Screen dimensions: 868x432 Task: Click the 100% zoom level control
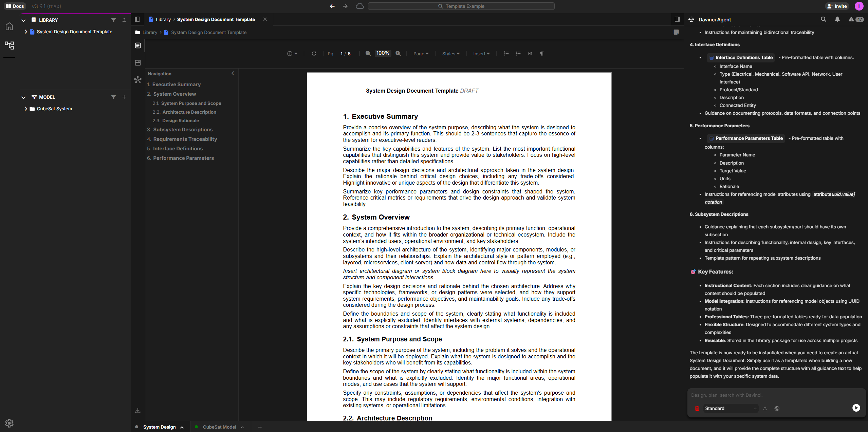[383, 53]
